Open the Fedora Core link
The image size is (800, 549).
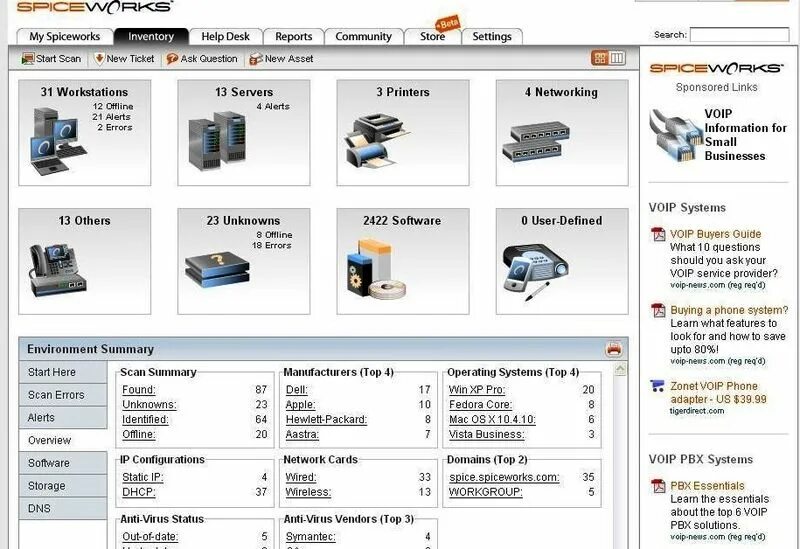pyautogui.click(x=480, y=405)
